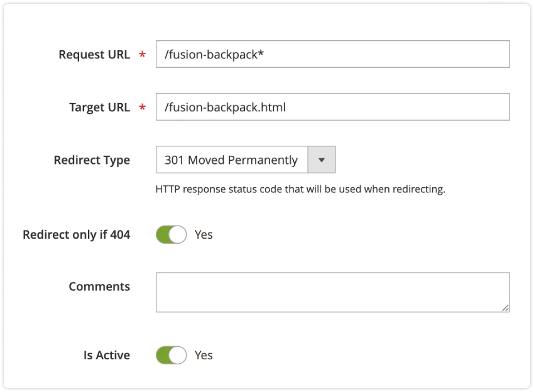Click the Request URL input field
534x392 pixels.
tap(333, 54)
